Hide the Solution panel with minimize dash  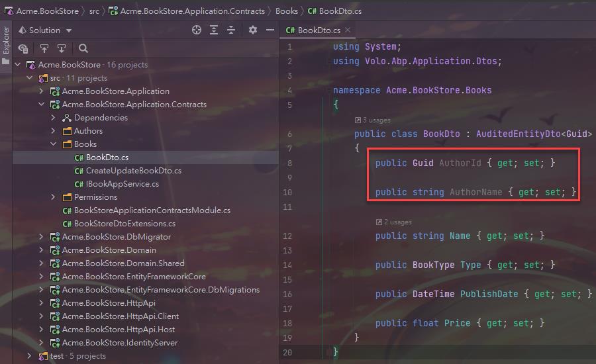270,30
